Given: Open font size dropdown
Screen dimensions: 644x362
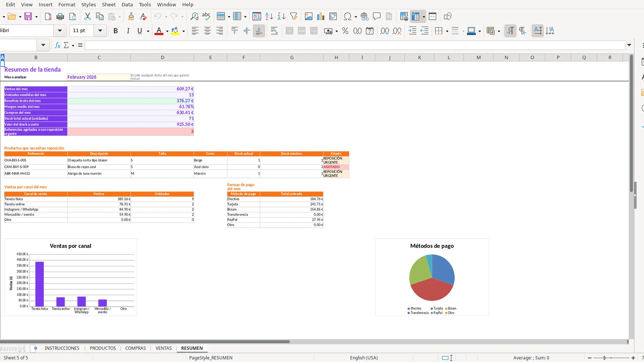Looking at the screenshot, I should click(100, 31).
